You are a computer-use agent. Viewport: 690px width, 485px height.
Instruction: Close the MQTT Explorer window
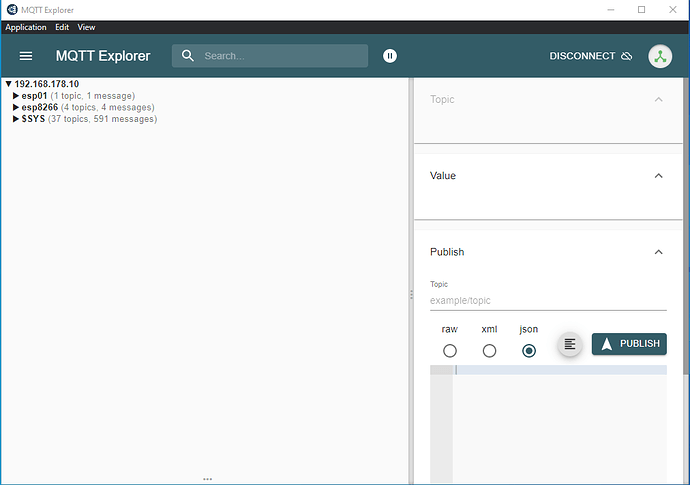coord(672,10)
